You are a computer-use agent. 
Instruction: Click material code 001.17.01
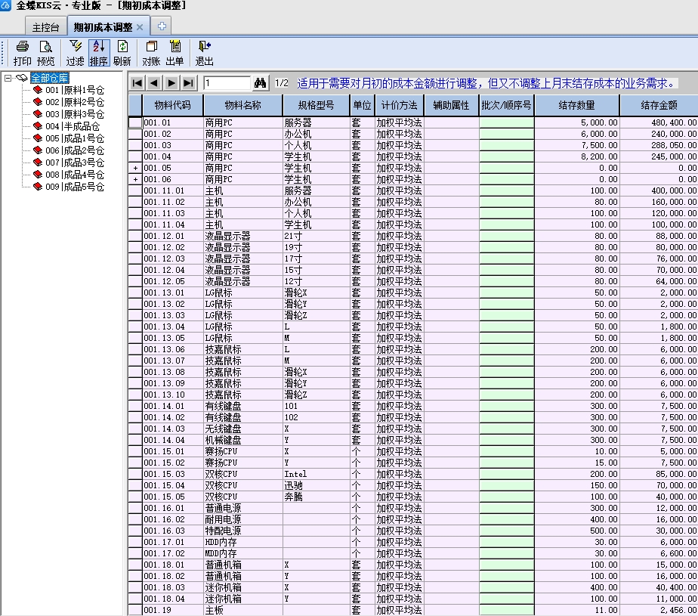173,543
